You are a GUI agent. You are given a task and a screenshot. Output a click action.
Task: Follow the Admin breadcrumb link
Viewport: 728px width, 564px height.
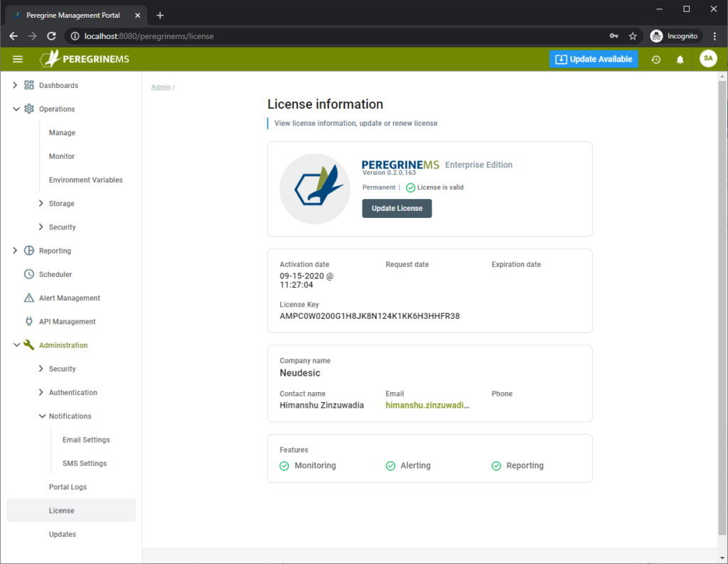[160, 86]
